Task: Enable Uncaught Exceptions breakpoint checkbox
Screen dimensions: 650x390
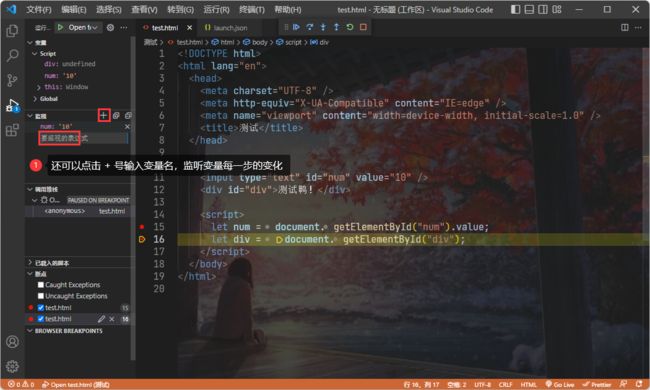Action: pos(41,296)
